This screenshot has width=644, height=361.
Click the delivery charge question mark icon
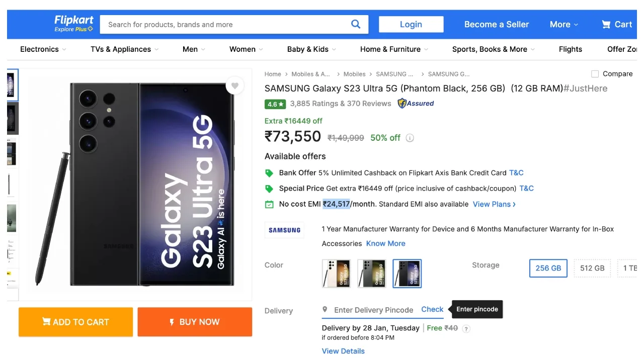click(x=466, y=329)
